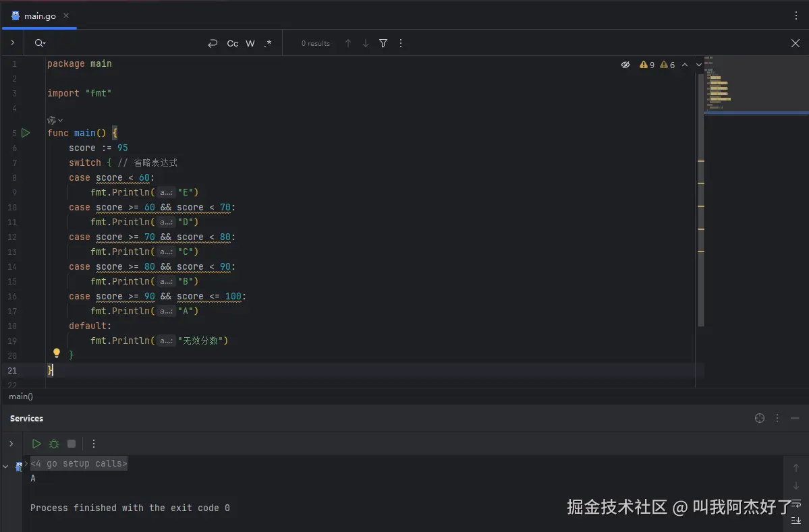Viewport: 809px width, 532px height.
Task: Expand the Services tree sidebar chevron
Action: point(11,444)
